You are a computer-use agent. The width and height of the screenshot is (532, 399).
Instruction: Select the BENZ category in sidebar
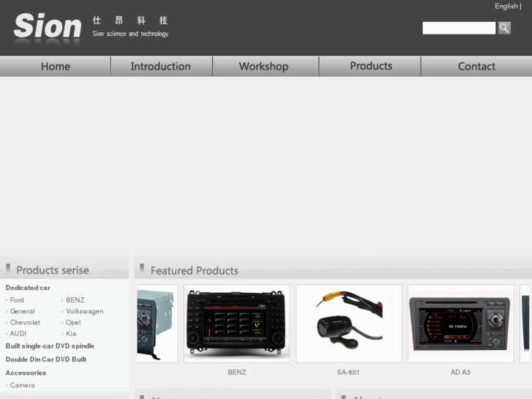[75, 300]
